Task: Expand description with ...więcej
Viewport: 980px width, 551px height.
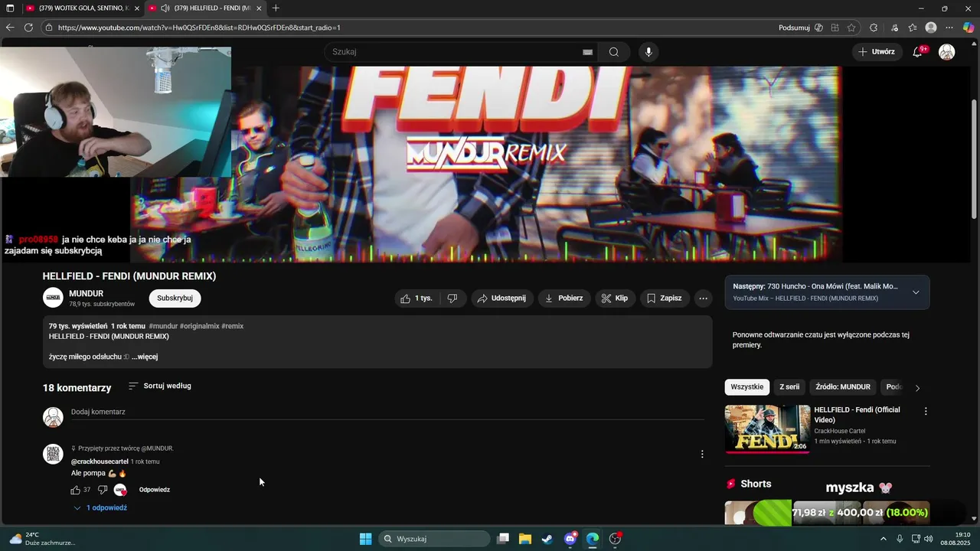Action: tap(145, 357)
